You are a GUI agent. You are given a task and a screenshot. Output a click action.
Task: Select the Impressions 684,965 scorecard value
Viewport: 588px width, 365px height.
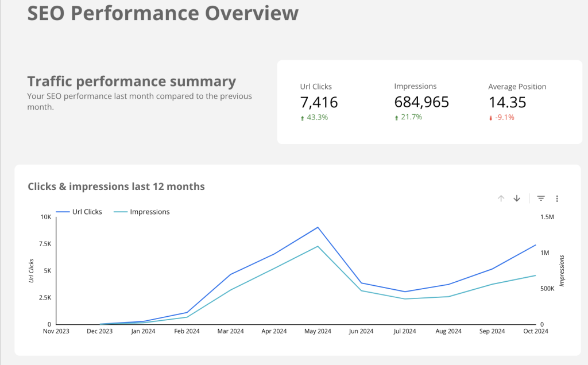(x=421, y=103)
